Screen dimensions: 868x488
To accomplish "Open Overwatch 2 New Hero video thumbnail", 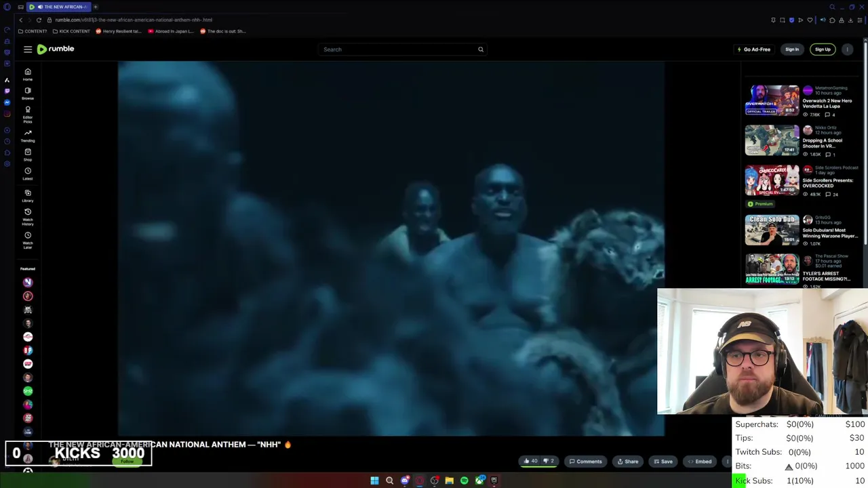I will 772,100.
